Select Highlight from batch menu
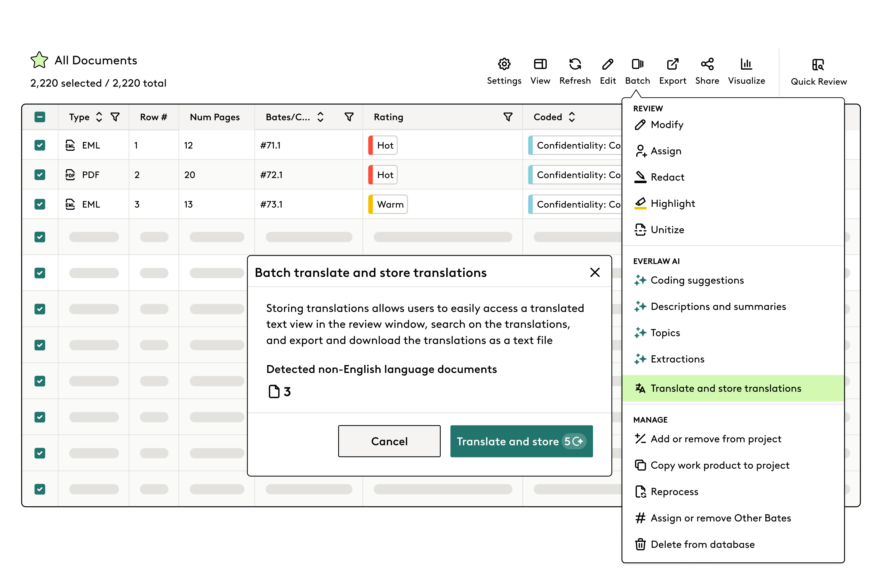 (733, 203)
